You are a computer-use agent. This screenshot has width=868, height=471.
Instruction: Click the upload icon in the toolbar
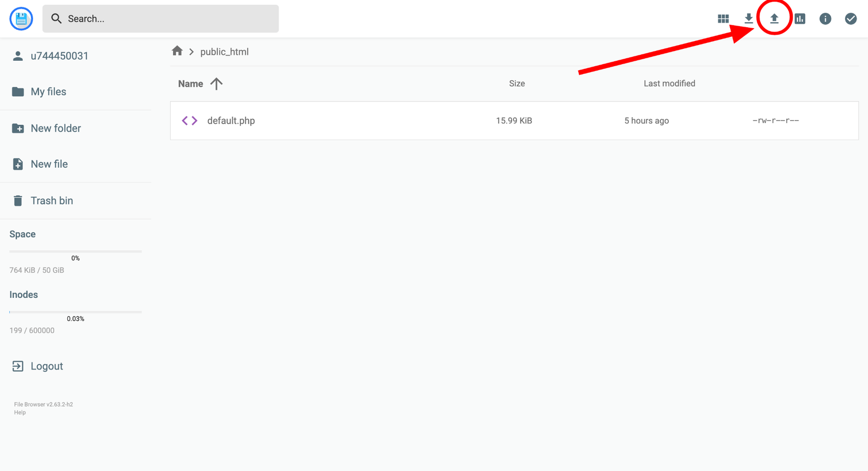(774, 19)
